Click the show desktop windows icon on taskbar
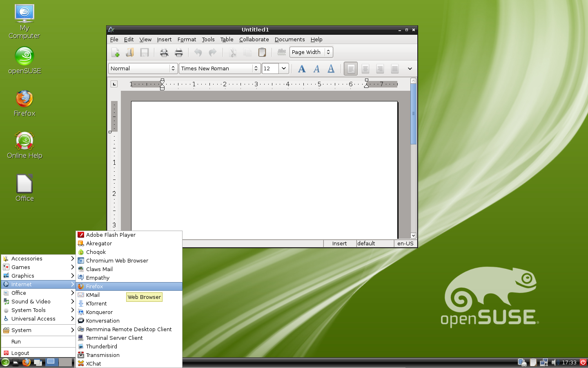Image resolution: width=588 pixels, height=368 pixels. tap(38, 362)
